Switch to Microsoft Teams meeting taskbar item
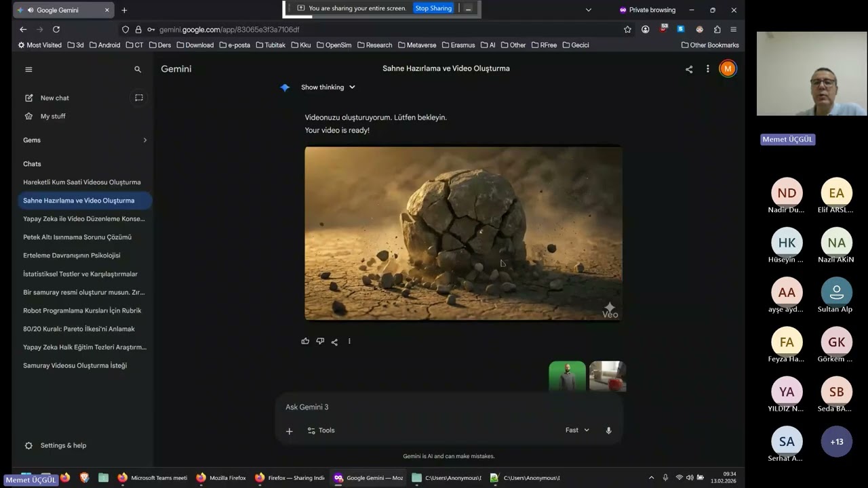868x488 pixels. (x=152, y=478)
